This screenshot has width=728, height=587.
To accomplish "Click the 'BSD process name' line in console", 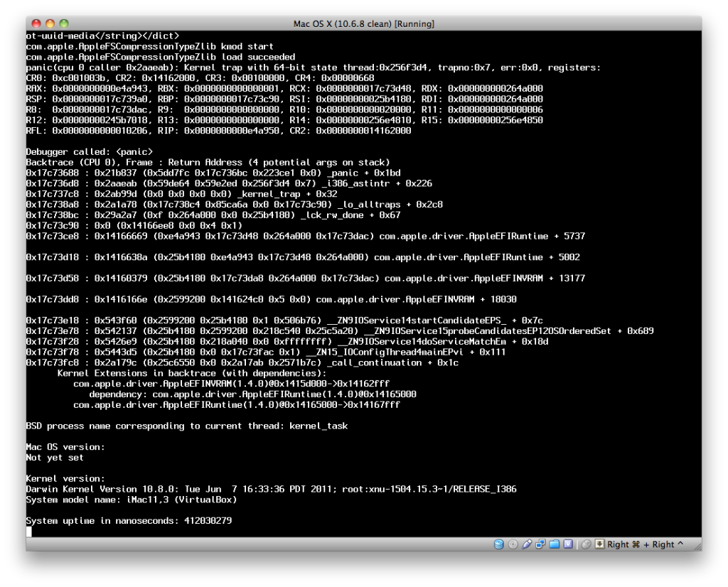I will [x=186, y=426].
